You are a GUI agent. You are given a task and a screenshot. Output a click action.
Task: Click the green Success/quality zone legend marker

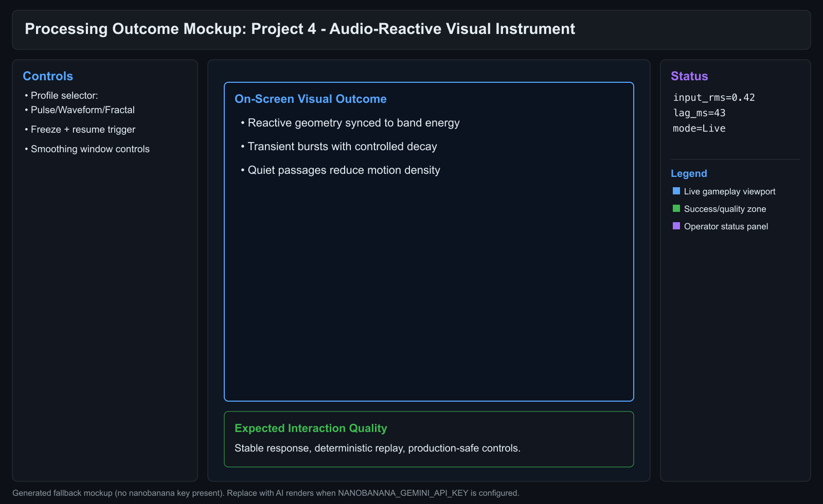(676, 208)
